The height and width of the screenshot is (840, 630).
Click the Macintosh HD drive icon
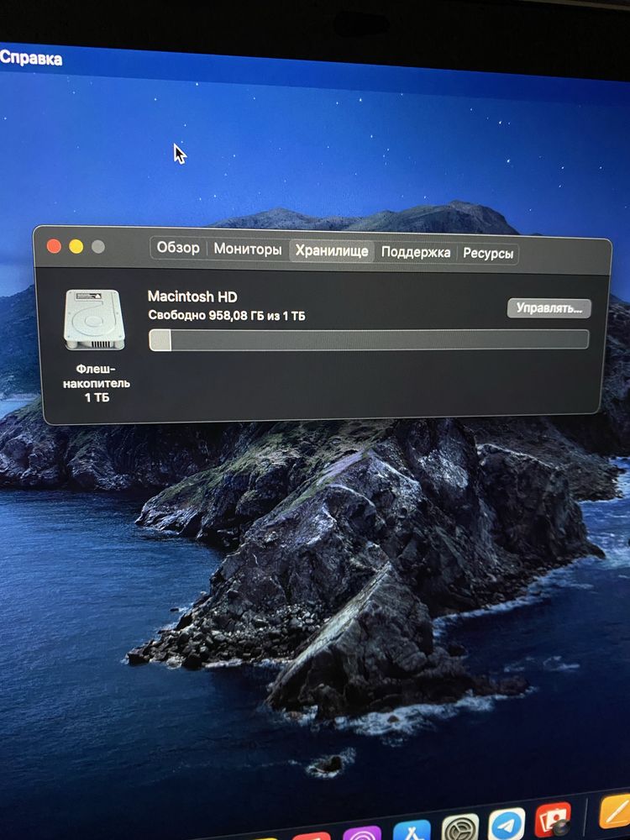[94, 320]
